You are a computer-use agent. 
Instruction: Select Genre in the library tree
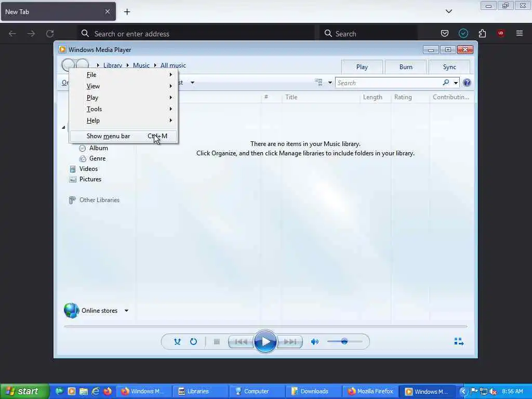pos(97,158)
